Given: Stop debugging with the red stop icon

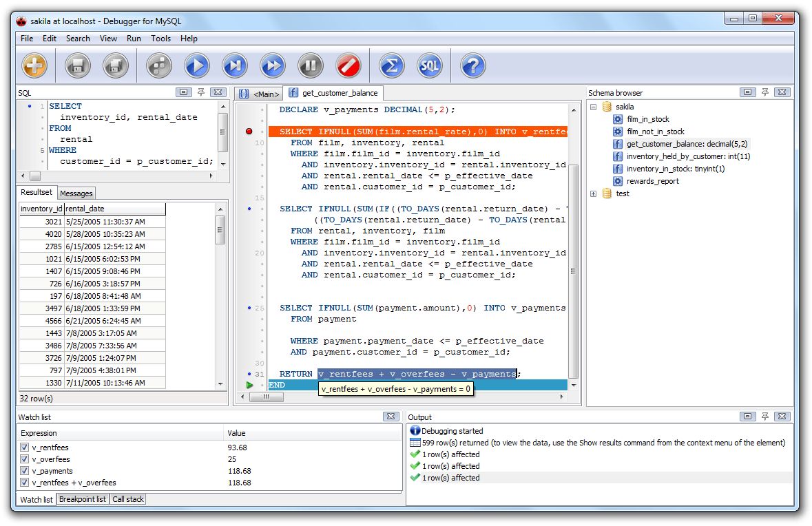Looking at the screenshot, I should click(x=348, y=65).
